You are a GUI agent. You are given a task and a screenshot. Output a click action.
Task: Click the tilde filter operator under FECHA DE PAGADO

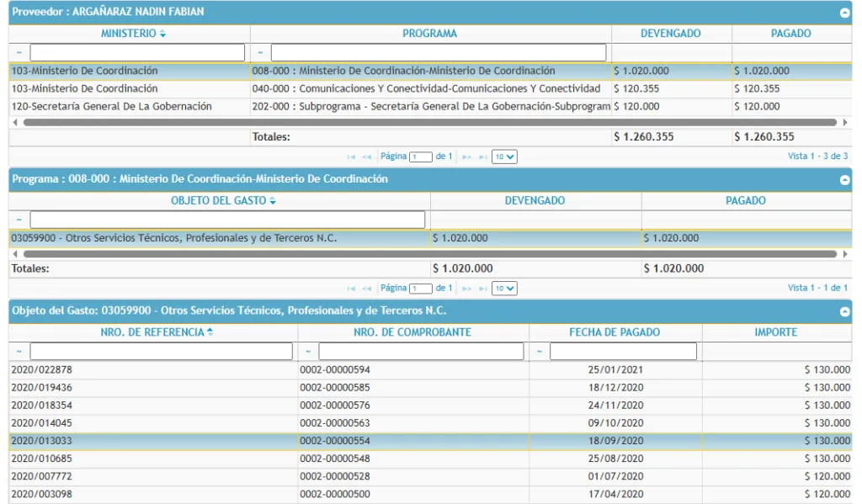click(540, 351)
